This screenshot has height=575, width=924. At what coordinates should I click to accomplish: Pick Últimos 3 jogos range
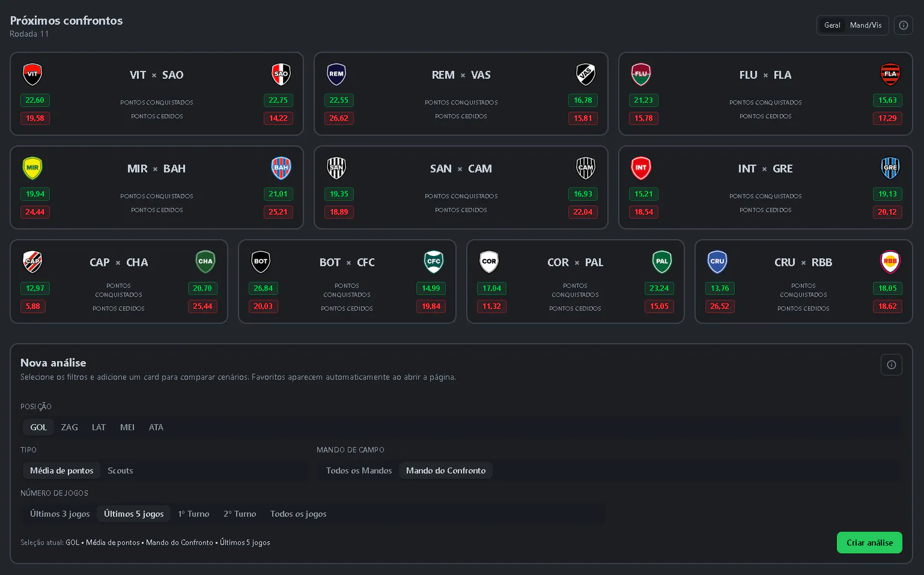pos(60,514)
